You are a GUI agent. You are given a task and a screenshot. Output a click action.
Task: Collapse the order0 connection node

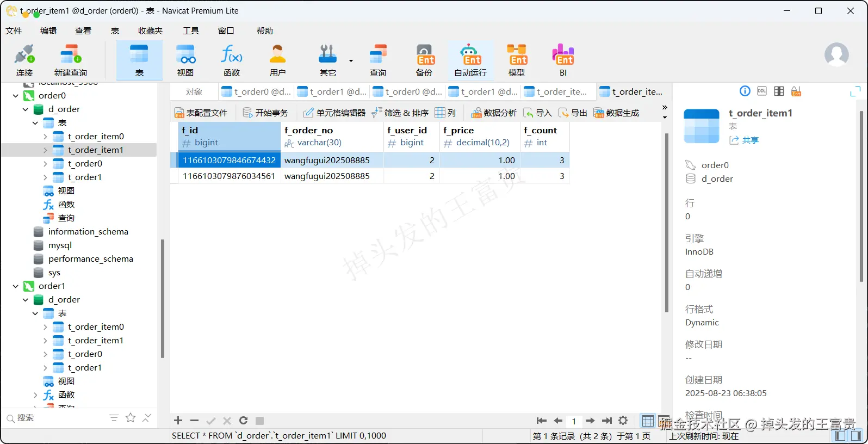coord(15,96)
